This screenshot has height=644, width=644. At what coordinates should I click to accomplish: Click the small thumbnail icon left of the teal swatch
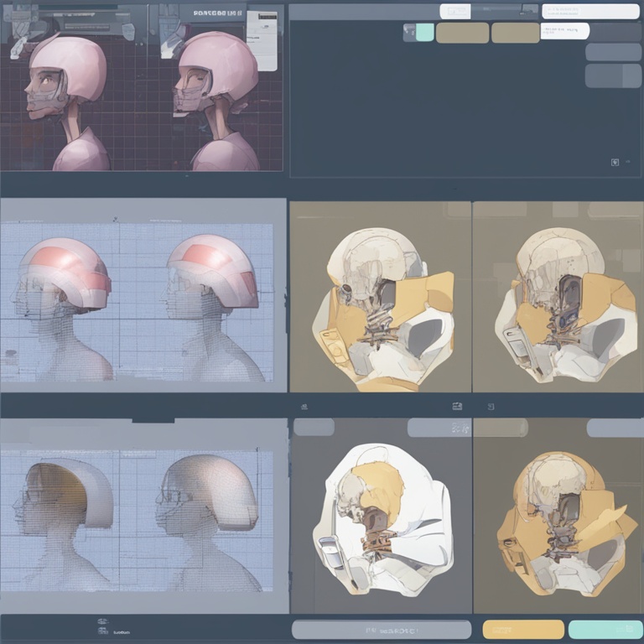pyautogui.click(x=409, y=33)
